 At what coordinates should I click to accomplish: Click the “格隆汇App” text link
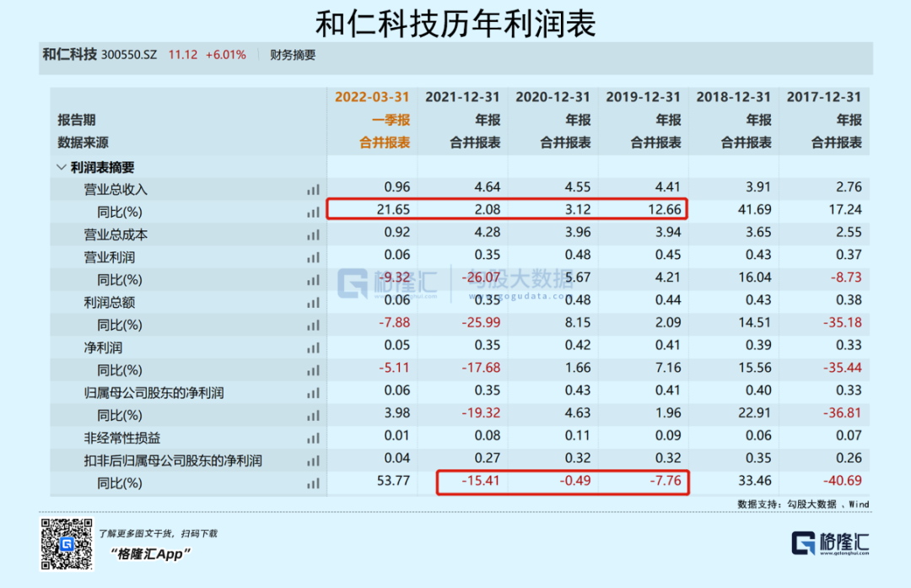click(151, 553)
